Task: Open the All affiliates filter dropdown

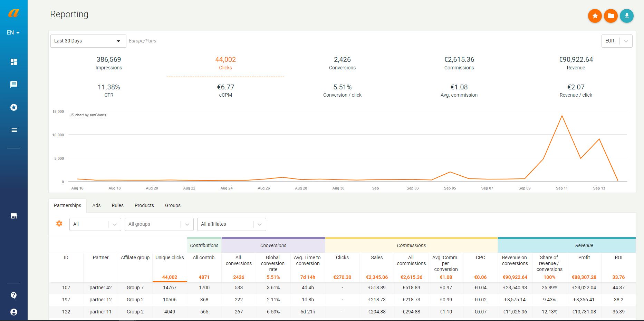Action: pyautogui.click(x=231, y=224)
